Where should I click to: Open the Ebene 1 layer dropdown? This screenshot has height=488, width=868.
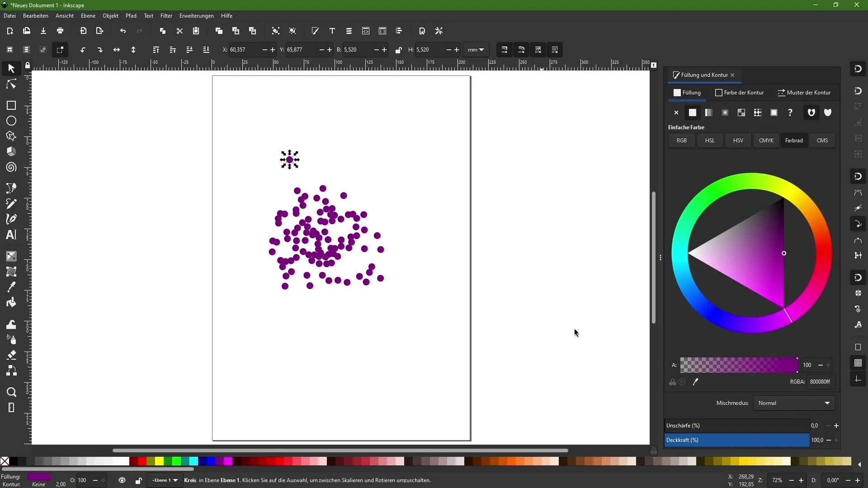pos(165,480)
